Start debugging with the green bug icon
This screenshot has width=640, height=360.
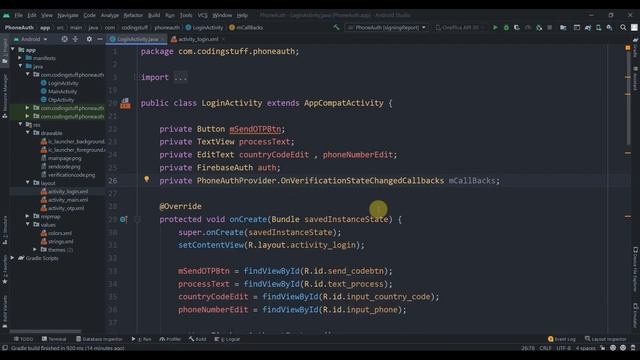pyautogui.click(x=506, y=27)
